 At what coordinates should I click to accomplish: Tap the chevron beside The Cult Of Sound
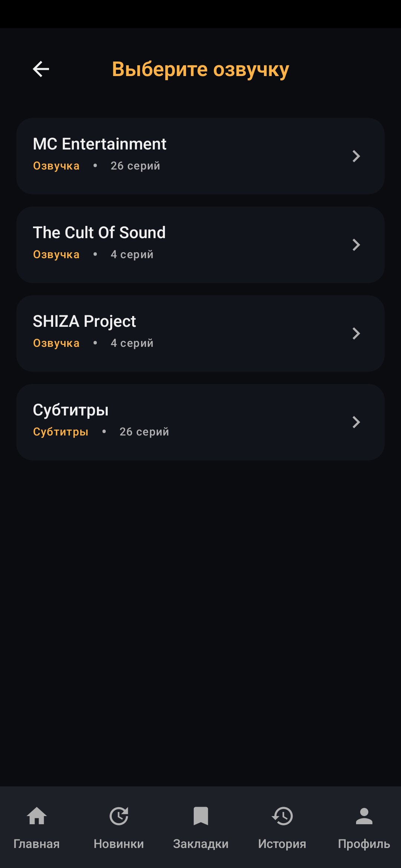click(356, 245)
